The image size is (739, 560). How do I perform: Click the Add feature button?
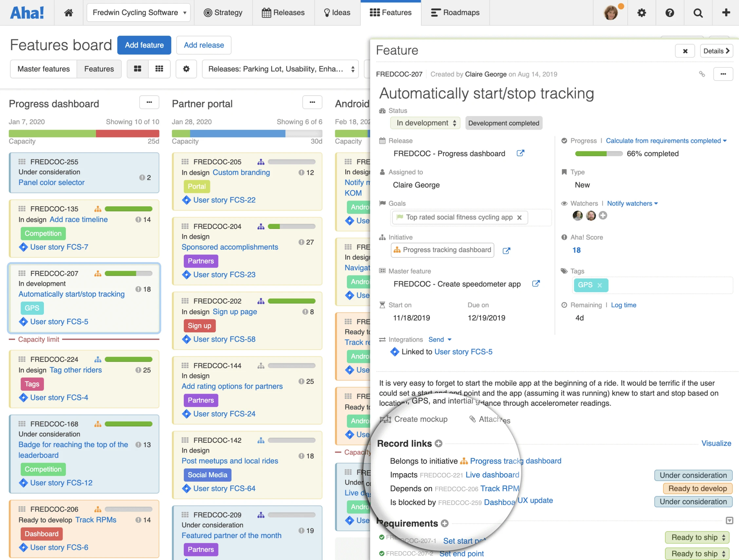pyautogui.click(x=144, y=45)
